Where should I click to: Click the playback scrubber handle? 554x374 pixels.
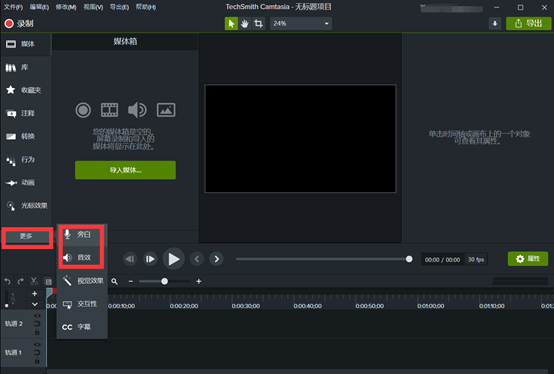click(x=409, y=259)
